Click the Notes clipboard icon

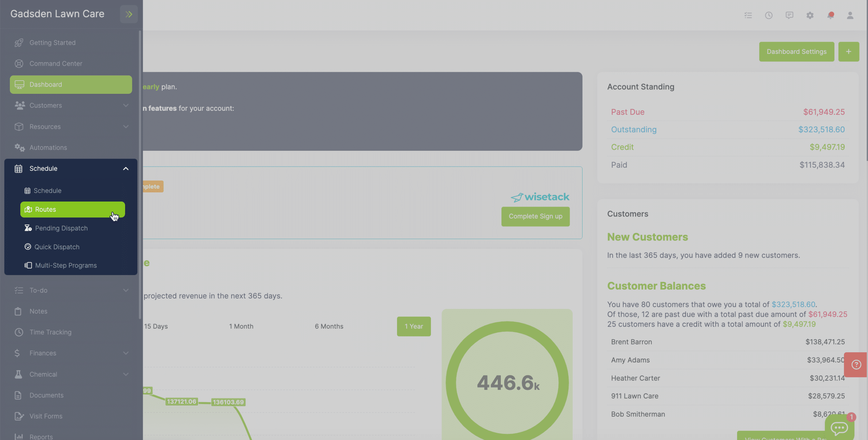click(x=18, y=311)
